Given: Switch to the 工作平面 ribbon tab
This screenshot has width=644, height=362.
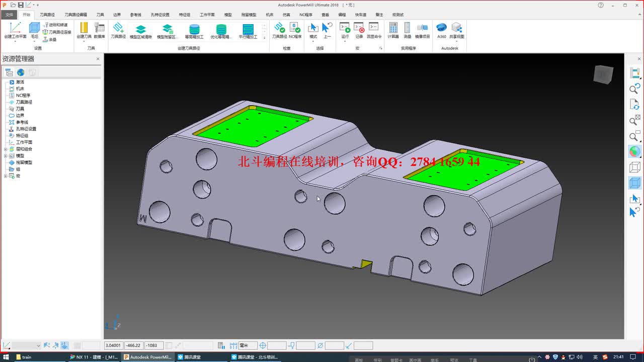Looking at the screenshot, I should coord(207,15).
